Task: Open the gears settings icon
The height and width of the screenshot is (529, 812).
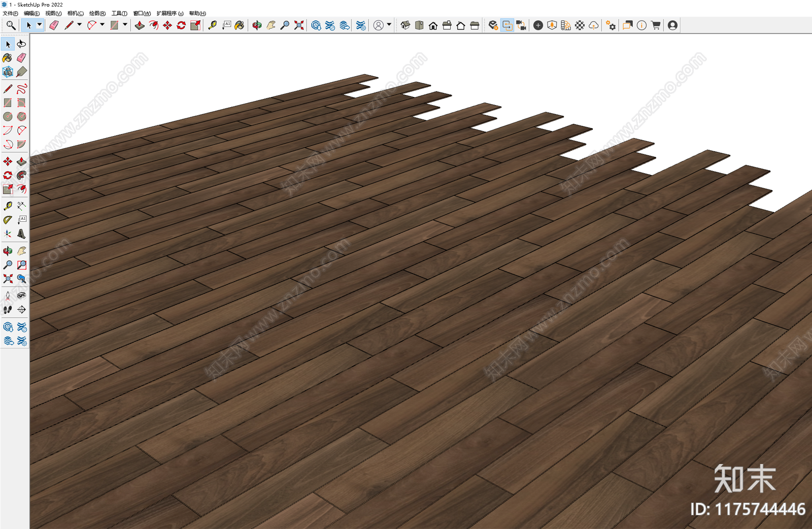Action: (x=611, y=25)
